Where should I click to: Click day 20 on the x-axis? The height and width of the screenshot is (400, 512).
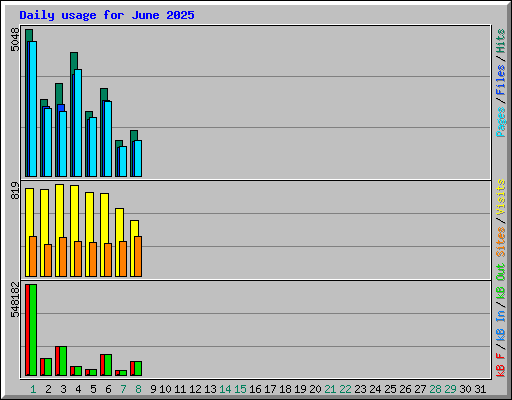[315, 389]
